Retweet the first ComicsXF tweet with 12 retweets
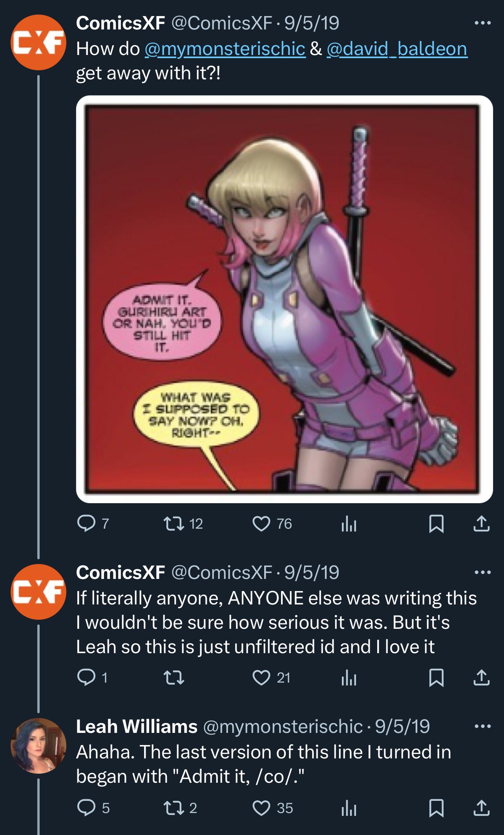This screenshot has height=835, width=504. pos(173,524)
